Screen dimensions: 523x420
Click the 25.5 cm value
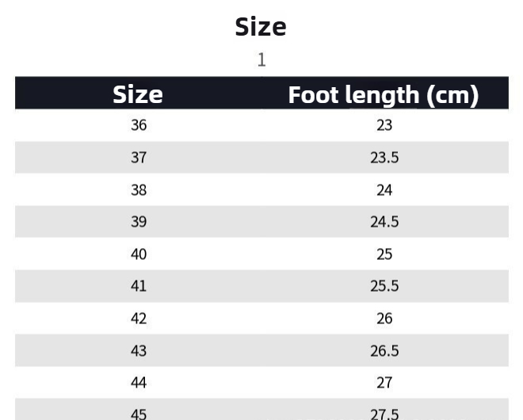384,286
